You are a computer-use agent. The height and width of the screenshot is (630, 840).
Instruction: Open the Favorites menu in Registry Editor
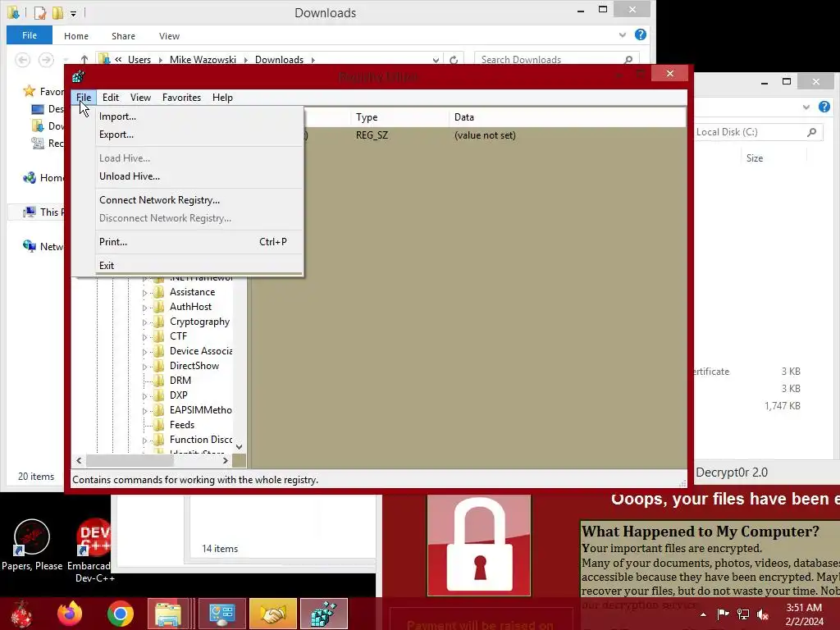[181, 98]
